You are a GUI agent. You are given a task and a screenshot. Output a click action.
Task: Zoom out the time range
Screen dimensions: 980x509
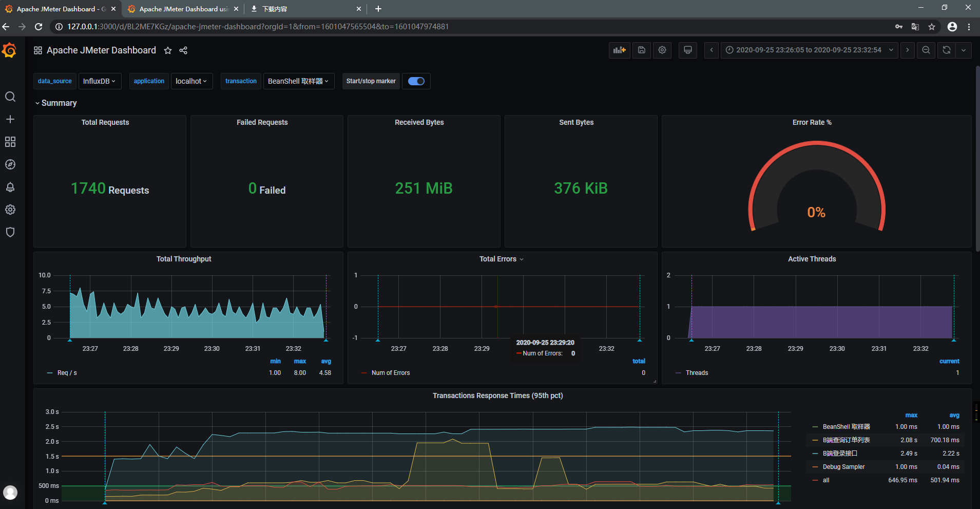click(x=926, y=50)
